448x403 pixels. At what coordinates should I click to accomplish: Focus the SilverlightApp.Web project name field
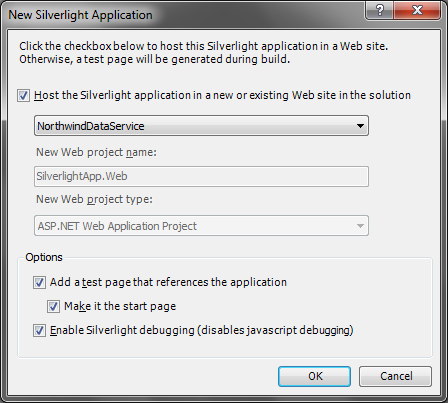click(201, 176)
